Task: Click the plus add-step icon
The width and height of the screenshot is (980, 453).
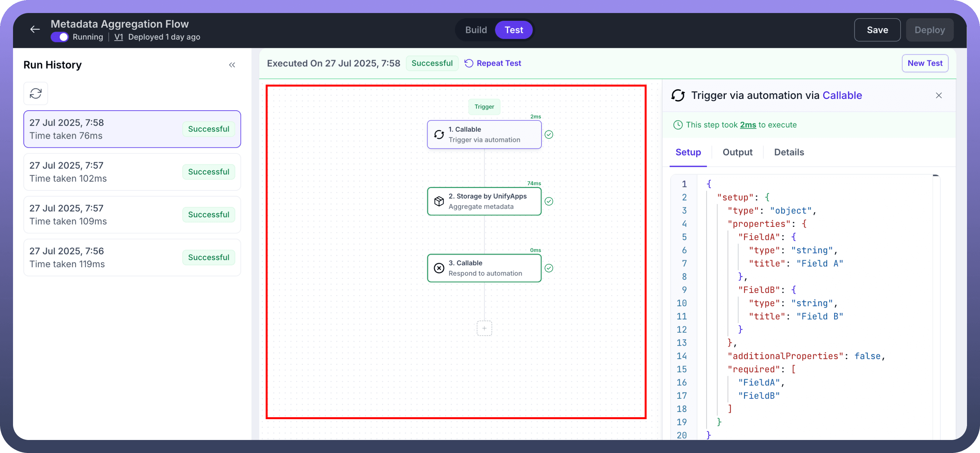Action: tap(484, 328)
